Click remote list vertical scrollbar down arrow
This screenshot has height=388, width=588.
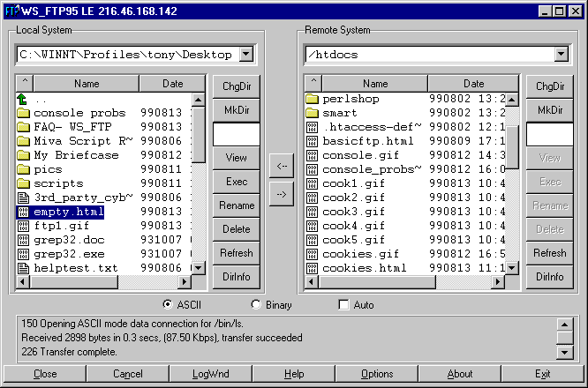(512, 268)
